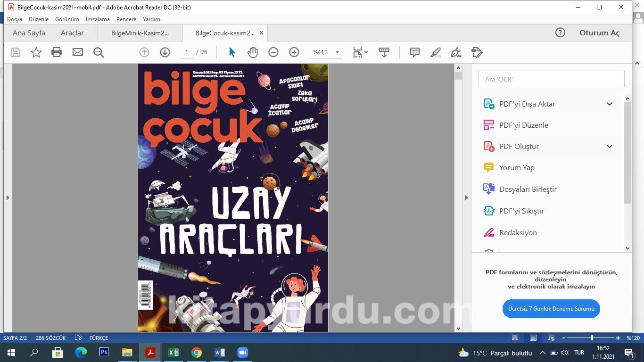Click the document vertical scrollbar down arrow
The width and height of the screenshot is (644, 362).
coord(458,328)
